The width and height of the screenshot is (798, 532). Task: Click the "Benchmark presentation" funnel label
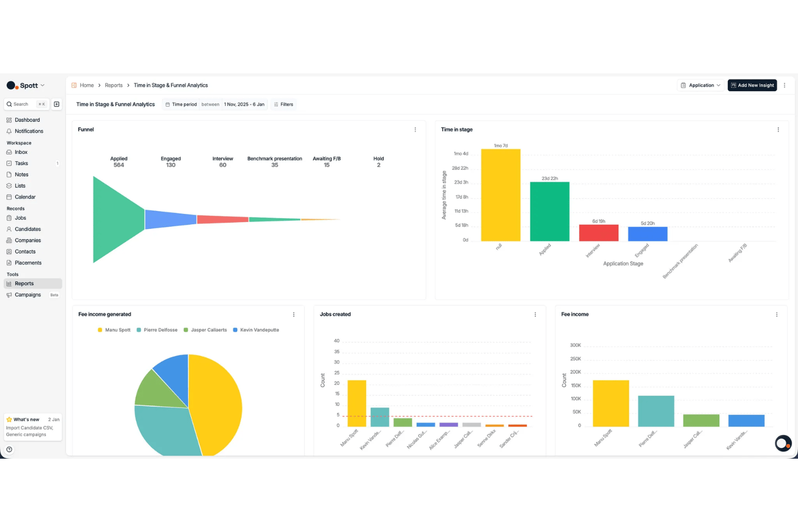274,158
